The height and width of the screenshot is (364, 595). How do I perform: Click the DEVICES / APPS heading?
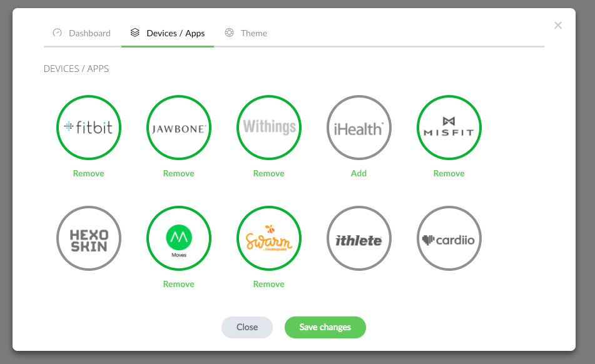pos(76,69)
